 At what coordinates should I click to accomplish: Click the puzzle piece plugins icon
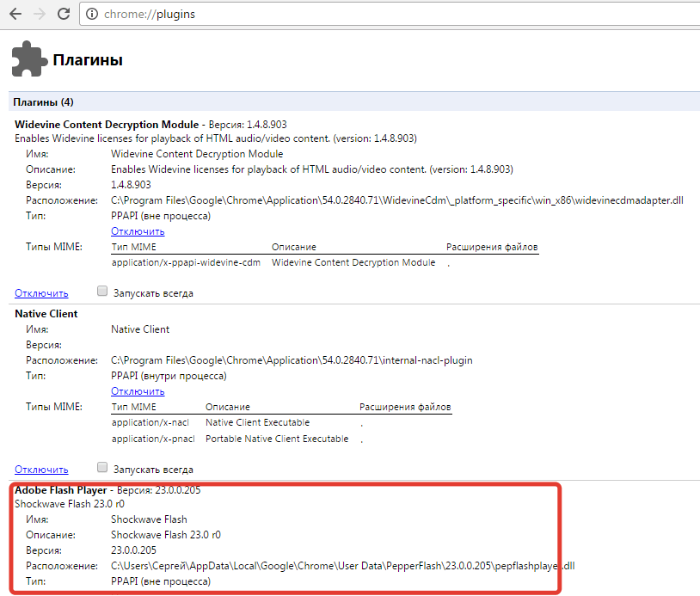click(x=28, y=60)
